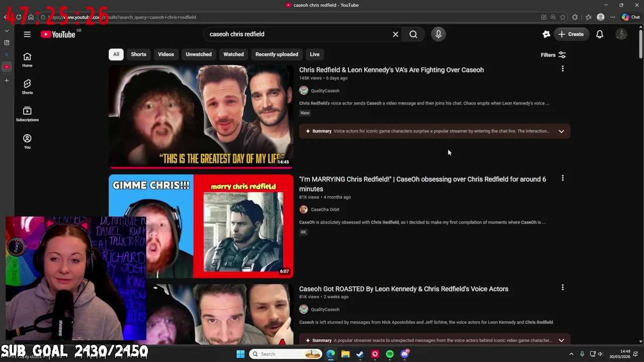Open a new tab with the plus icon

(7, 80)
